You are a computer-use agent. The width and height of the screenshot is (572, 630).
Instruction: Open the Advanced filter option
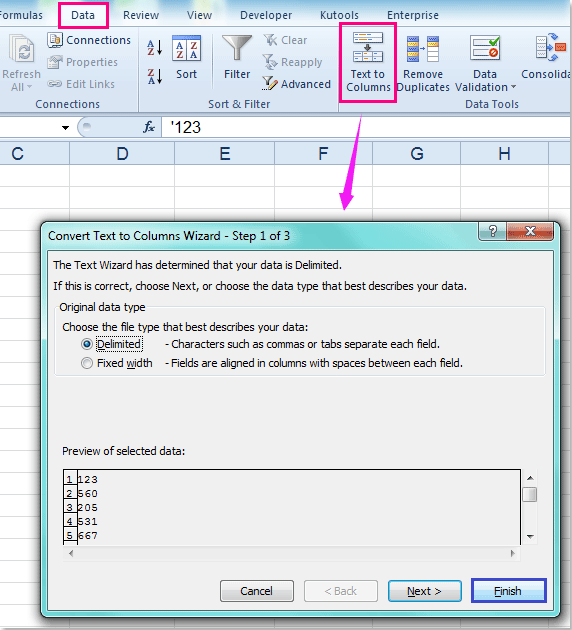tap(297, 84)
